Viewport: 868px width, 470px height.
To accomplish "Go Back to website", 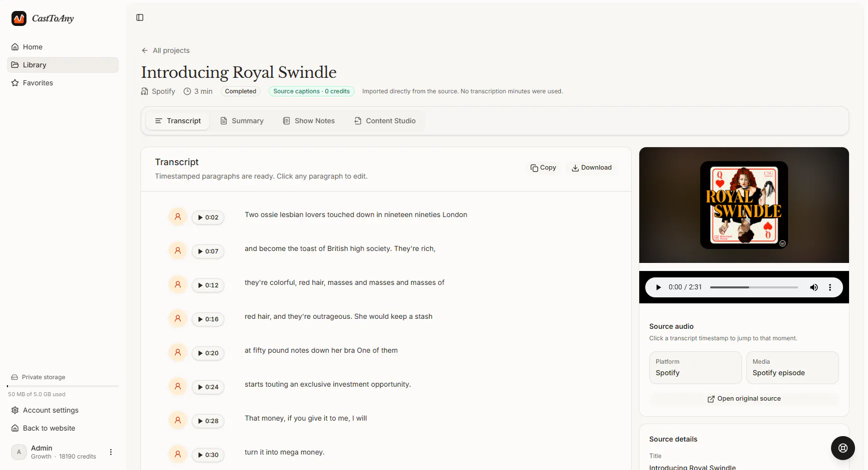I will point(63,428).
